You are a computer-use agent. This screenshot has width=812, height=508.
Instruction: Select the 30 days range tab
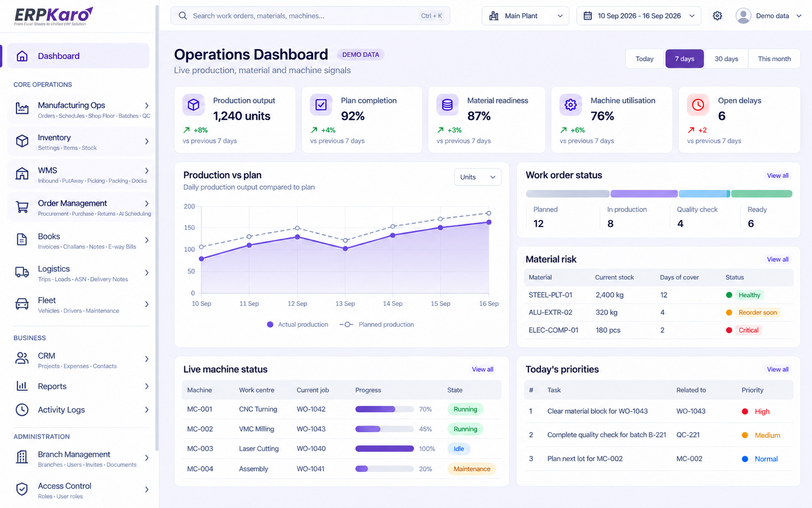pos(726,59)
